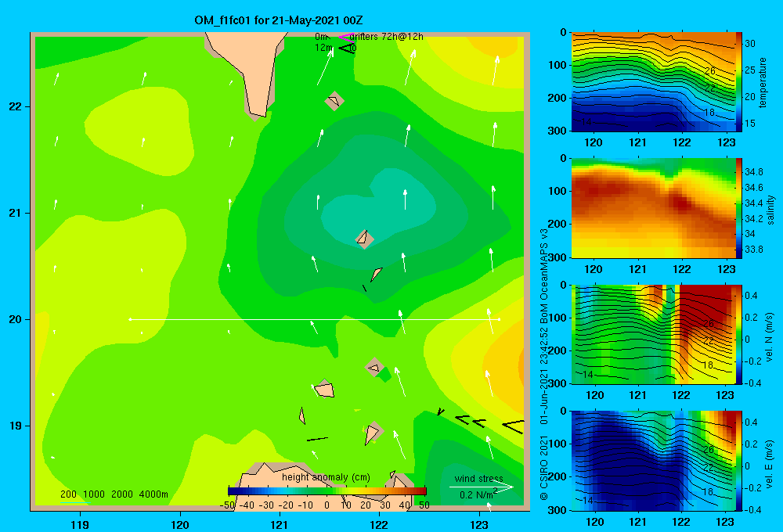Click the longitude label 120 below the main map
783x532 pixels.
(180, 524)
